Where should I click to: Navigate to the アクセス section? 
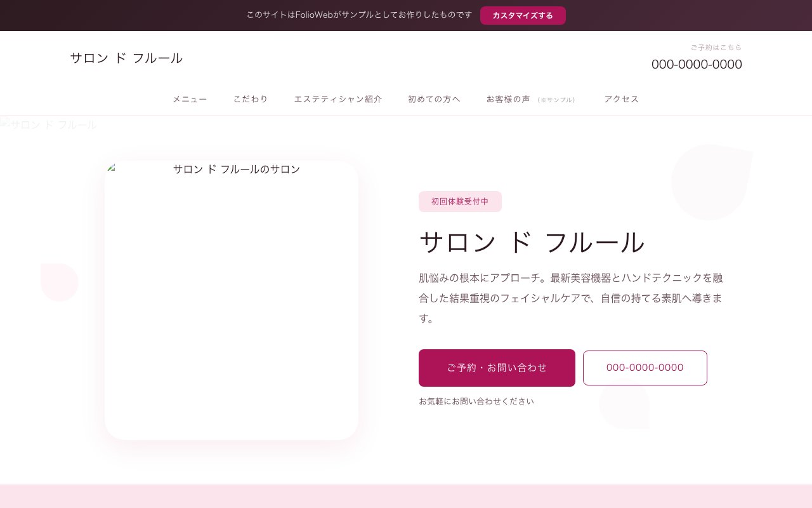[x=621, y=99]
